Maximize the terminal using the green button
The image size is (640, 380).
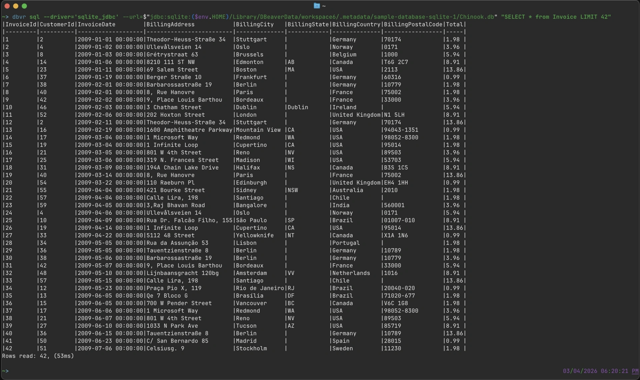(24, 6)
